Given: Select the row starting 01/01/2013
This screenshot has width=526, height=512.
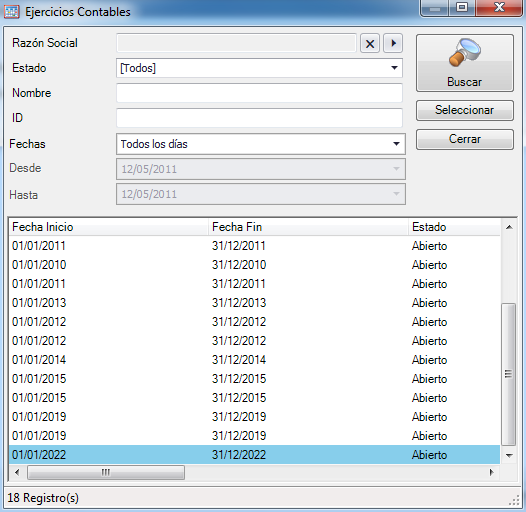Looking at the screenshot, I should (x=254, y=303).
